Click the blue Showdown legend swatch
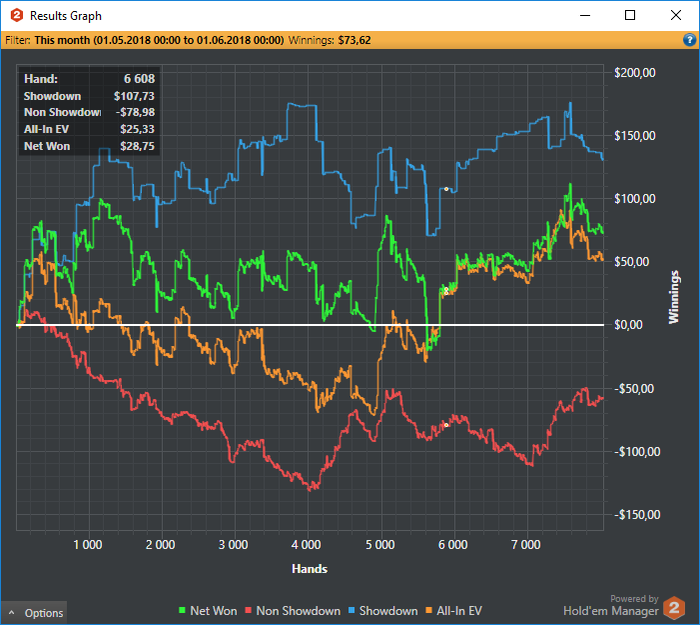 coord(351,610)
